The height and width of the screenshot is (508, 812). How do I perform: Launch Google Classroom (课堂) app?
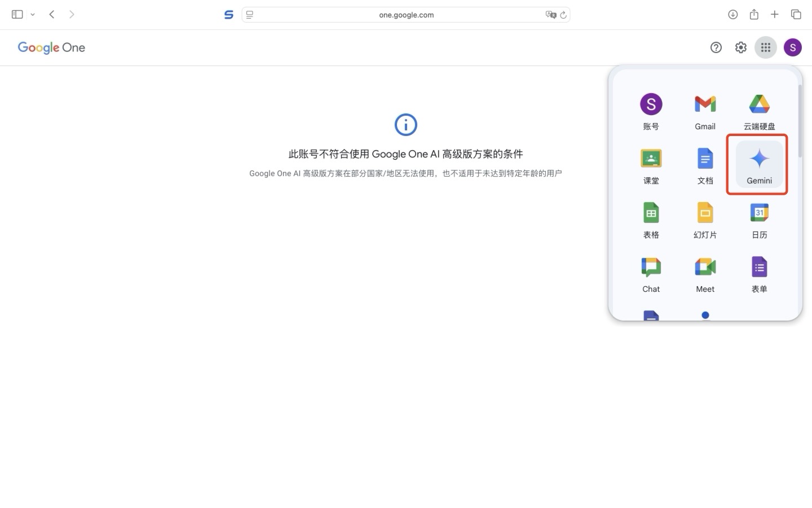[x=651, y=165]
